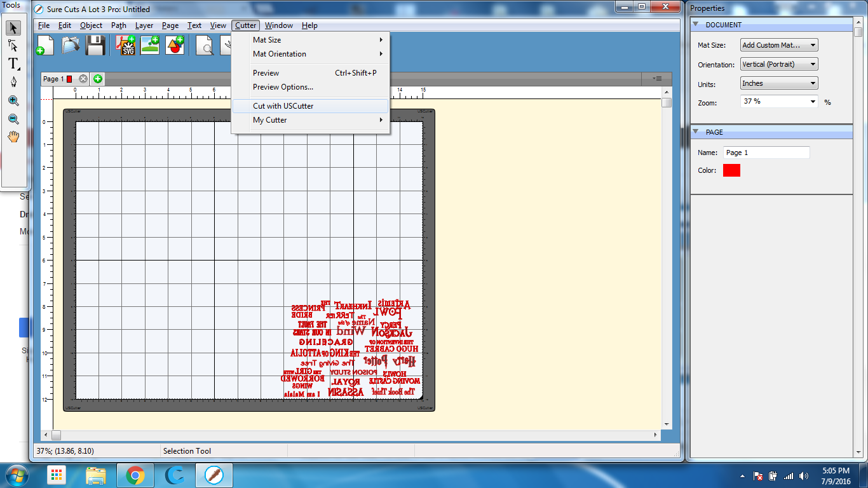The width and height of the screenshot is (868, 488).
Task: Choose the Text tool in Tools panel
Action: (x=13, y=64)
